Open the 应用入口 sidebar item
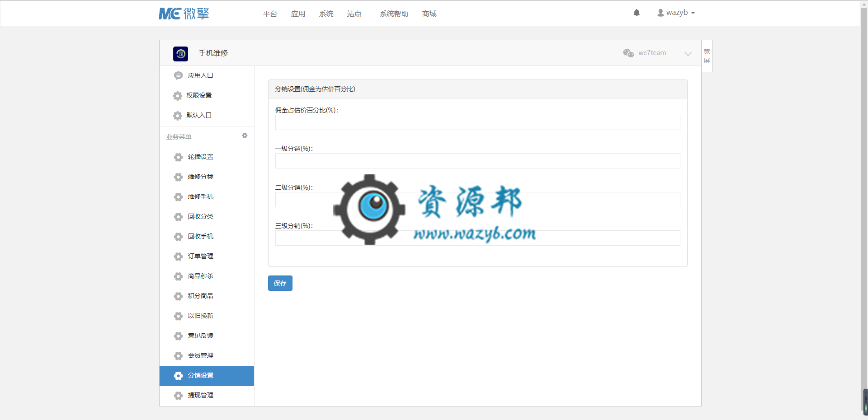Image resolution: width=868 pixels, height=420 pixels. 207,76
